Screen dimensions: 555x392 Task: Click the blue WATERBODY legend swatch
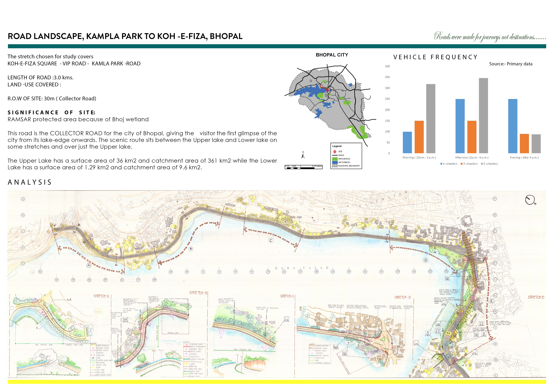click(335, 162)
